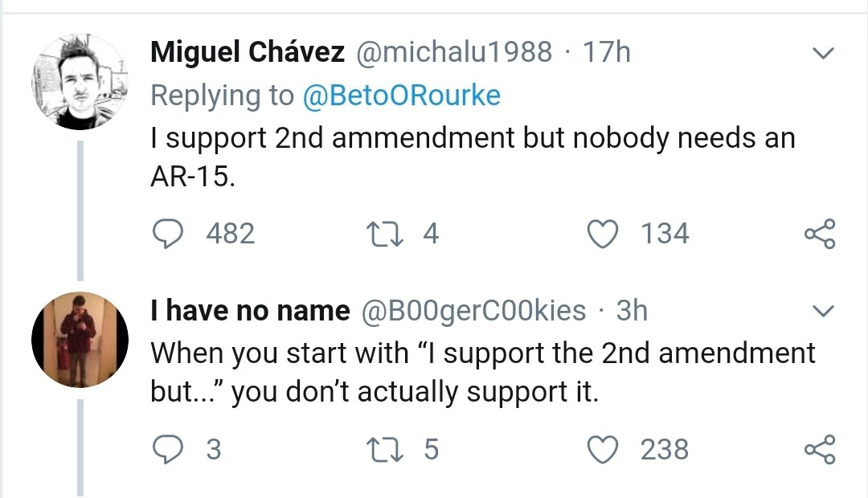Open the 3h timestamp of the reply

pos(632,310)
